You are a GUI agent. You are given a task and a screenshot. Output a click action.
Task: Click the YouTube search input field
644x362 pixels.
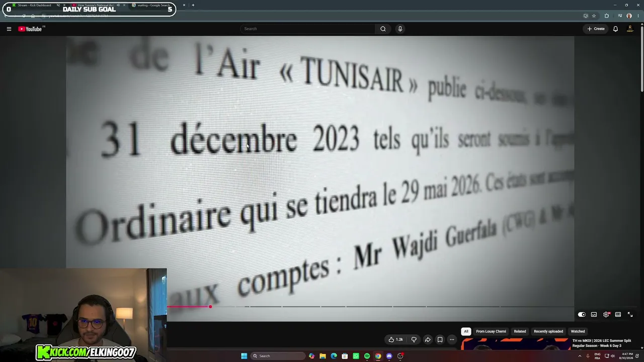tap(308, 29)
